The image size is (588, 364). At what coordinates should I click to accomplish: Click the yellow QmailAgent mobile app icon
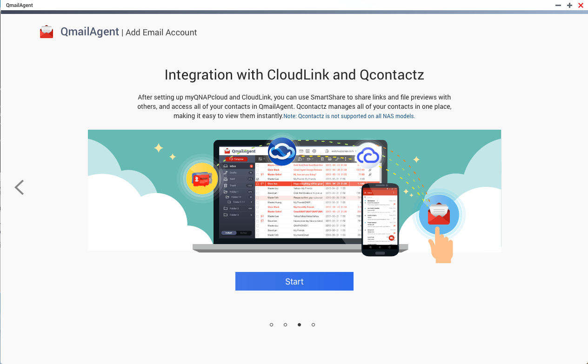(202, 179)
